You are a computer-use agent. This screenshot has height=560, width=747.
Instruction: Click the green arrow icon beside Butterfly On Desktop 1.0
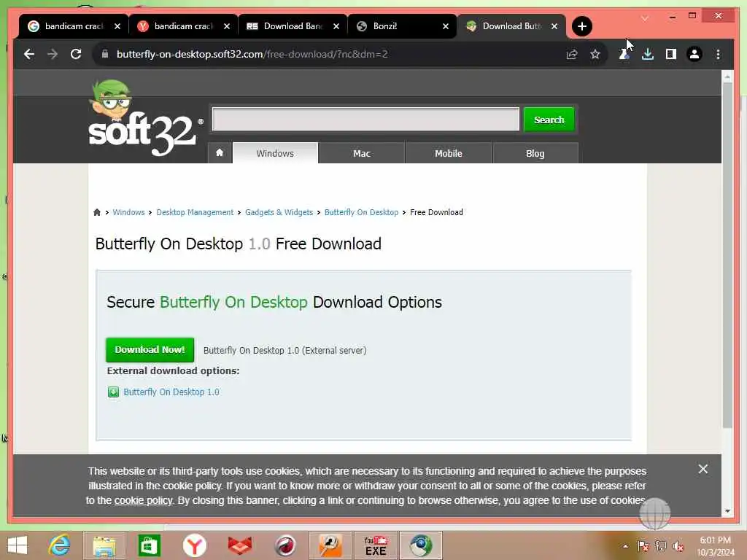[x=113, y=392]
